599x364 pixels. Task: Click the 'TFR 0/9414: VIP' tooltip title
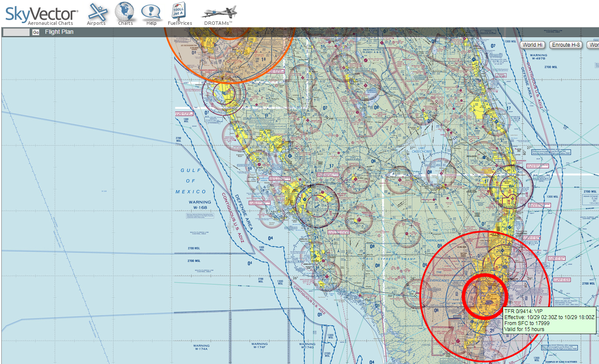[x=523, y=311]
